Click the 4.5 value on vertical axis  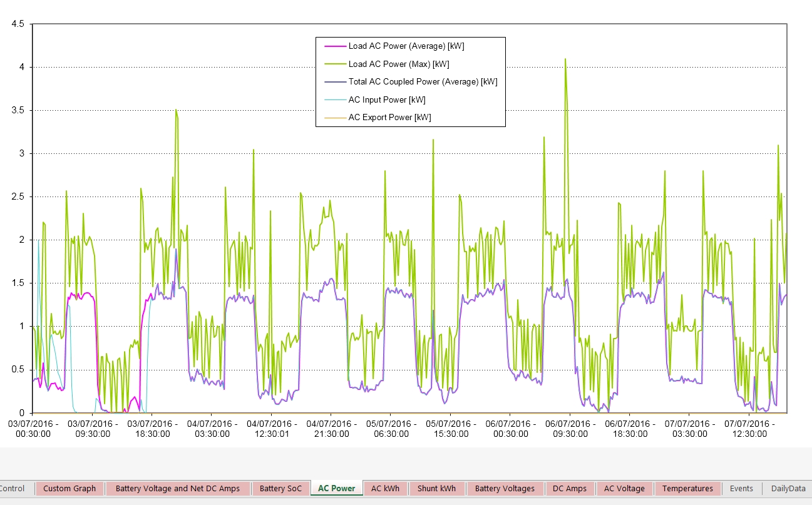pyautogui.click(x=18, y=24)
